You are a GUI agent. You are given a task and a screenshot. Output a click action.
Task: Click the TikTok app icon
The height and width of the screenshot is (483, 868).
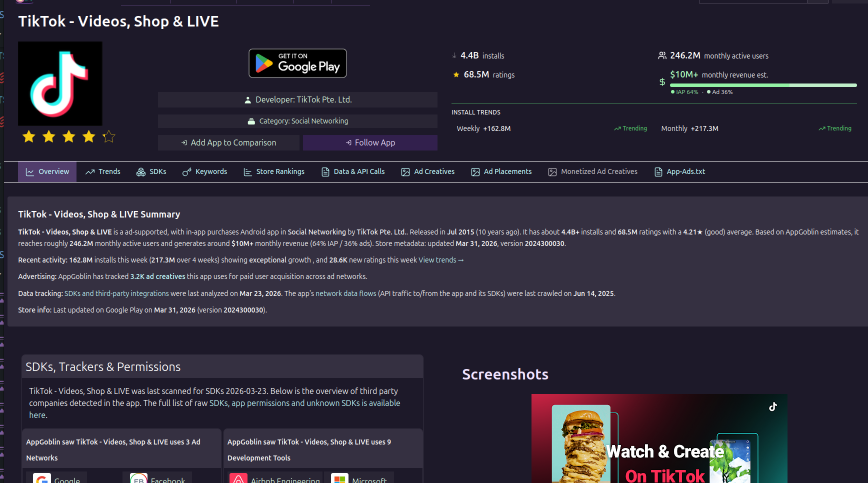click(60, 83)
